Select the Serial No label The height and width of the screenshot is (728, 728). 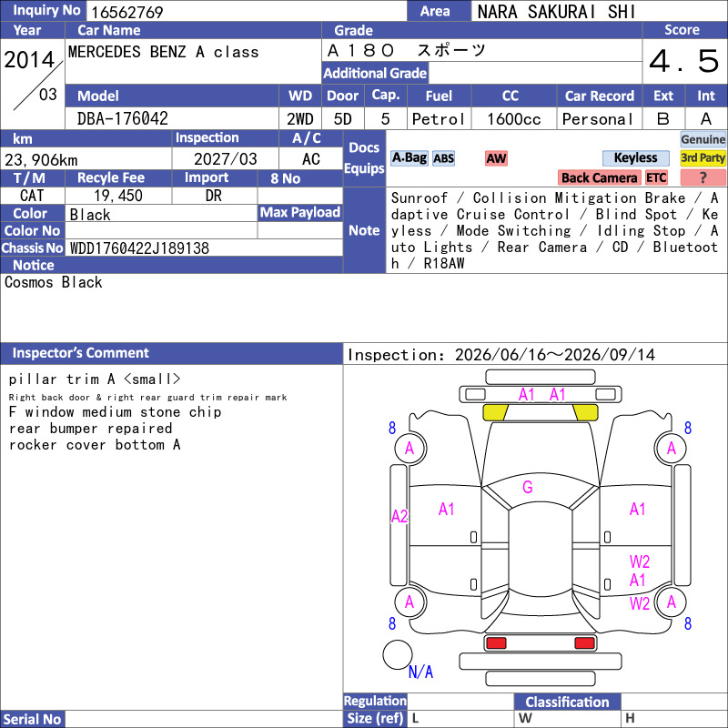tap(32, 719)
